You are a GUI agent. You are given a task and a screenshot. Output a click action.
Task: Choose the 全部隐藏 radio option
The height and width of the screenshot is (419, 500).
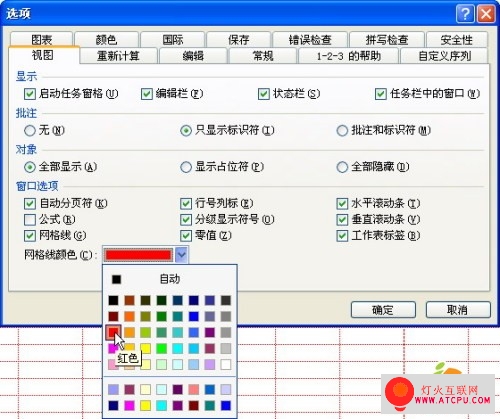pos(342,167)
